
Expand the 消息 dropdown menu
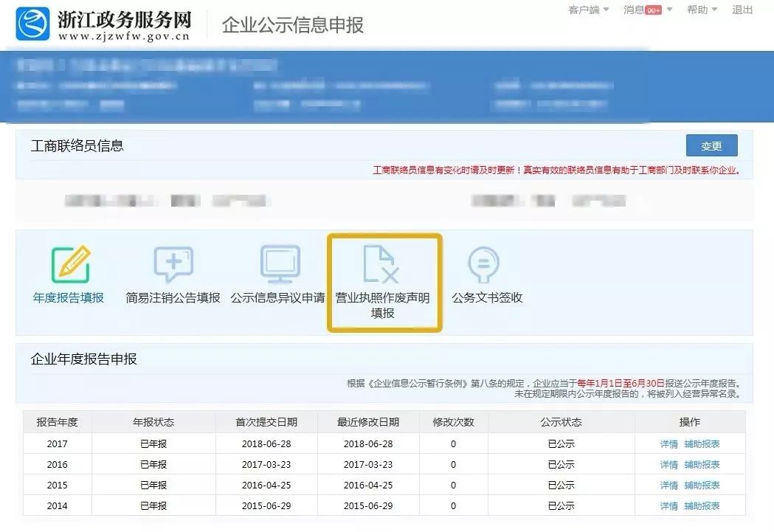click(639, 10)
